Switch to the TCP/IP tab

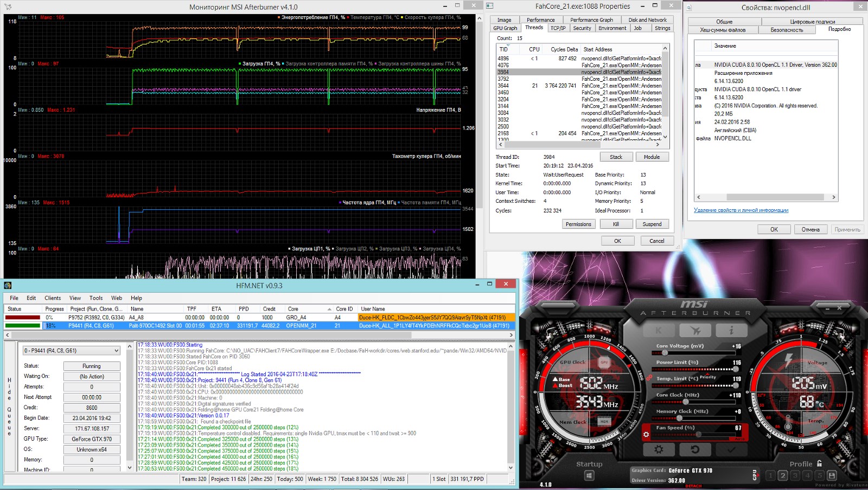558,28
